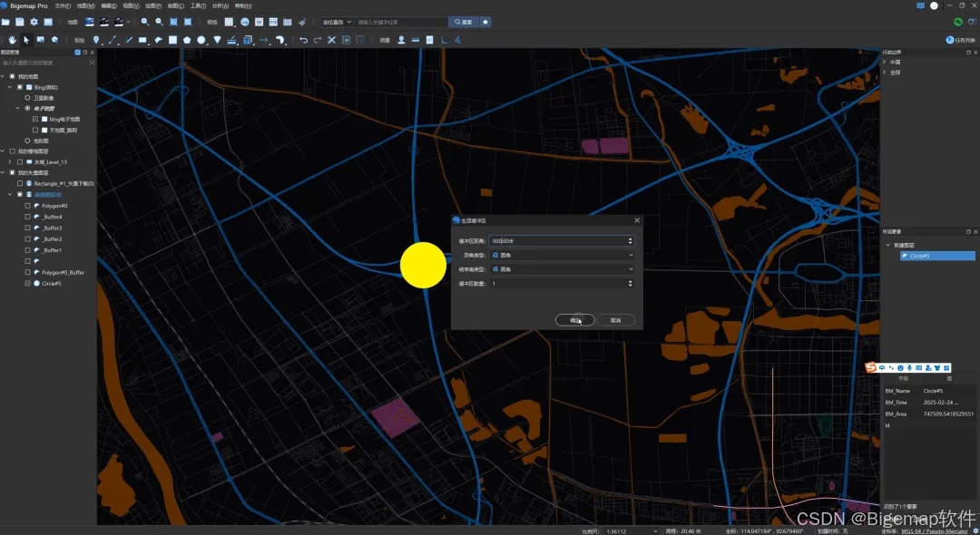Click the zoom in magnifier icon
The height and width of the screenshot is (535, 980).
(x=145, y=21)
